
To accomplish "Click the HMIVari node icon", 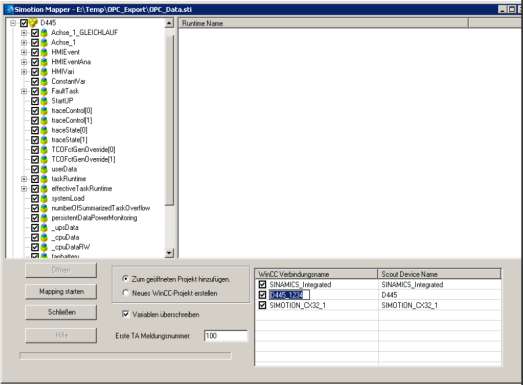I will click(x=44, y=72).
